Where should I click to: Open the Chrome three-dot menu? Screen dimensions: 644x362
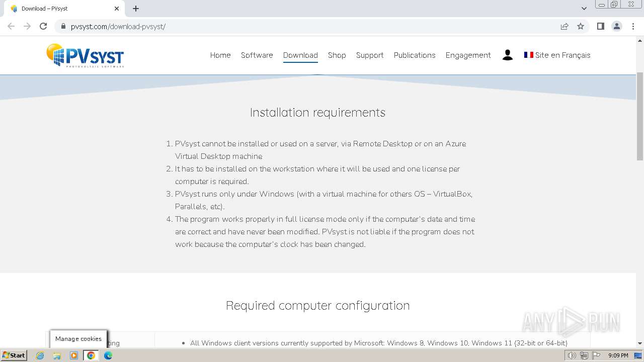point(633,26)
